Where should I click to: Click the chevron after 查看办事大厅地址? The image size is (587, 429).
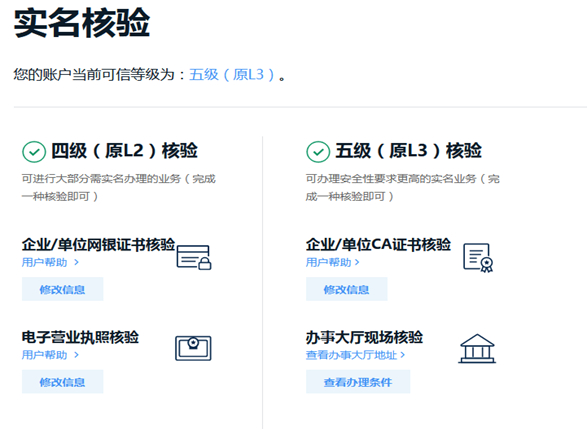click(x=402, y=355)
